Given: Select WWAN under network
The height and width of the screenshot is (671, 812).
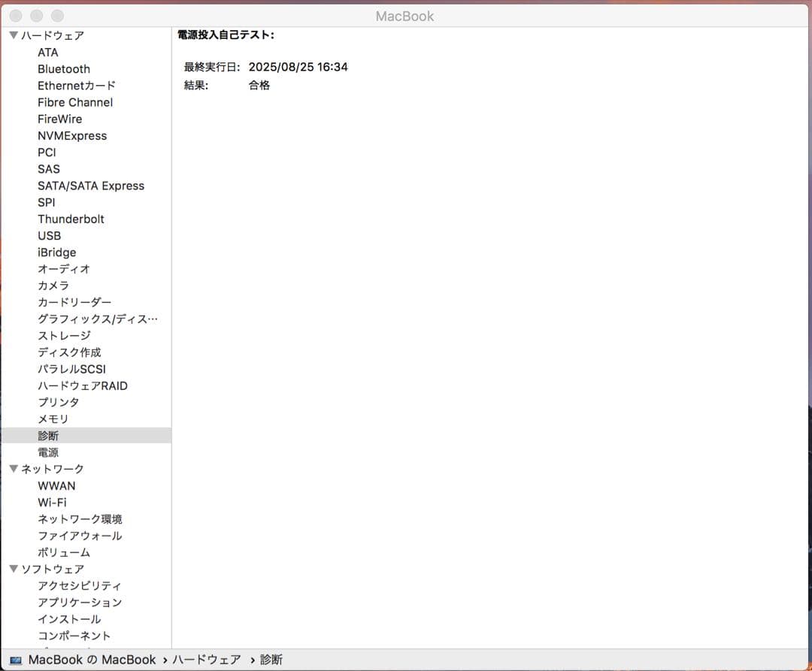Looking at the screenshot, I should (x=56, y=486).
